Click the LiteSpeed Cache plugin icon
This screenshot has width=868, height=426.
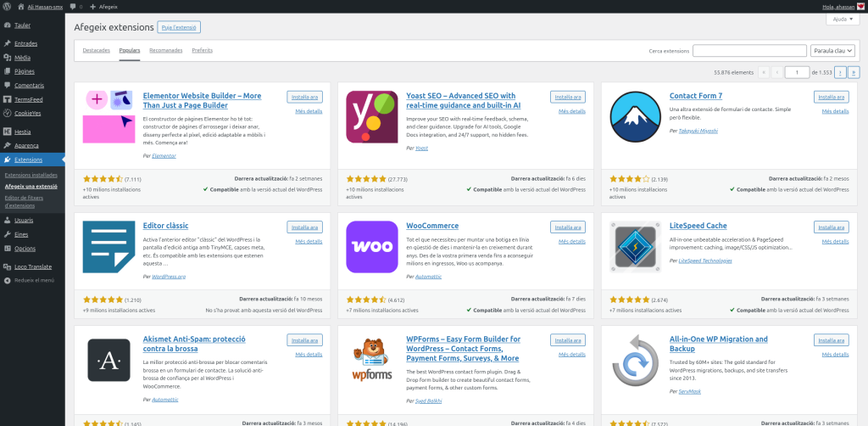click(636, 246)
